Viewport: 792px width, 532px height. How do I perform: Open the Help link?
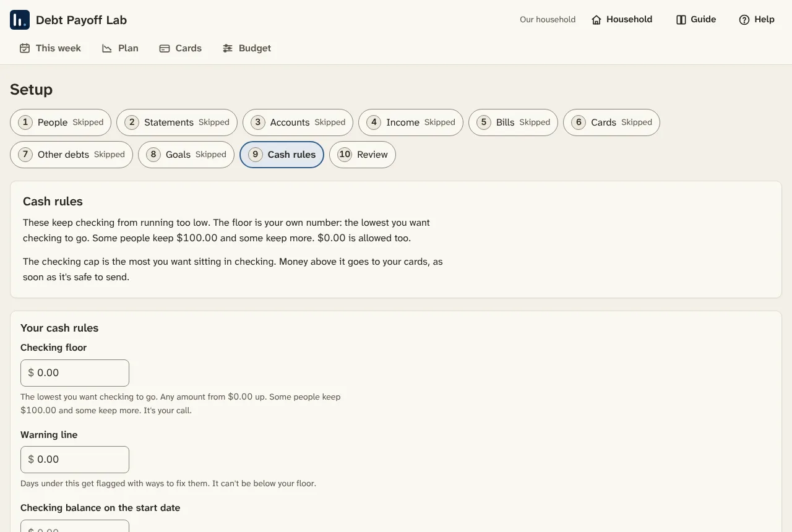pyautogui.click(x=757, y=20)
